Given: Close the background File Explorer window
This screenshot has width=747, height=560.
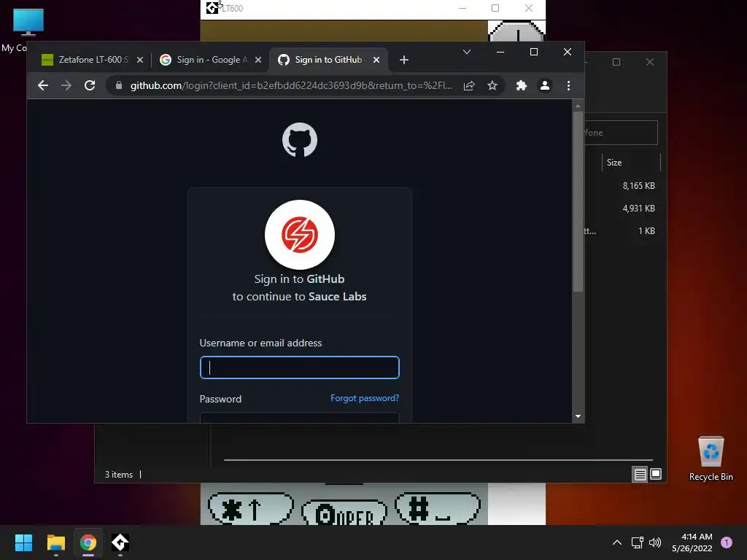Looking at the screenshot, I should pyautogui.click(x=650, y=62).
